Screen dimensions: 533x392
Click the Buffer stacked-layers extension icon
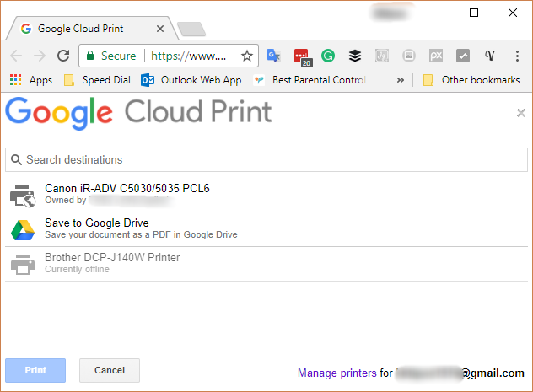(355, 56)
